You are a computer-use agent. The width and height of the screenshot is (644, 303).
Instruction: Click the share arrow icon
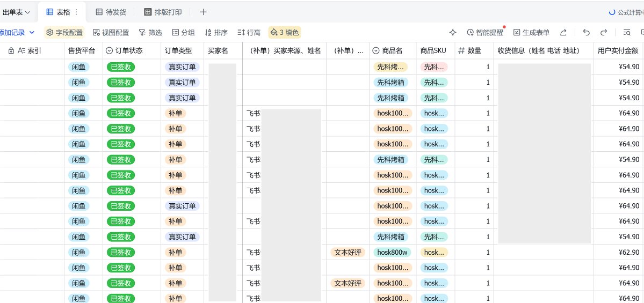click(x=563, y=32)
